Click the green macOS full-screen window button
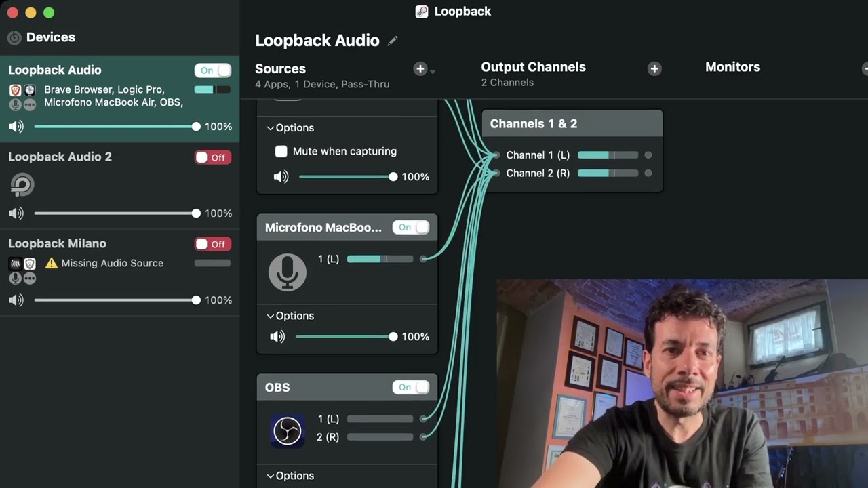Viewport: 868px width, 488px height. coord(48,12)
